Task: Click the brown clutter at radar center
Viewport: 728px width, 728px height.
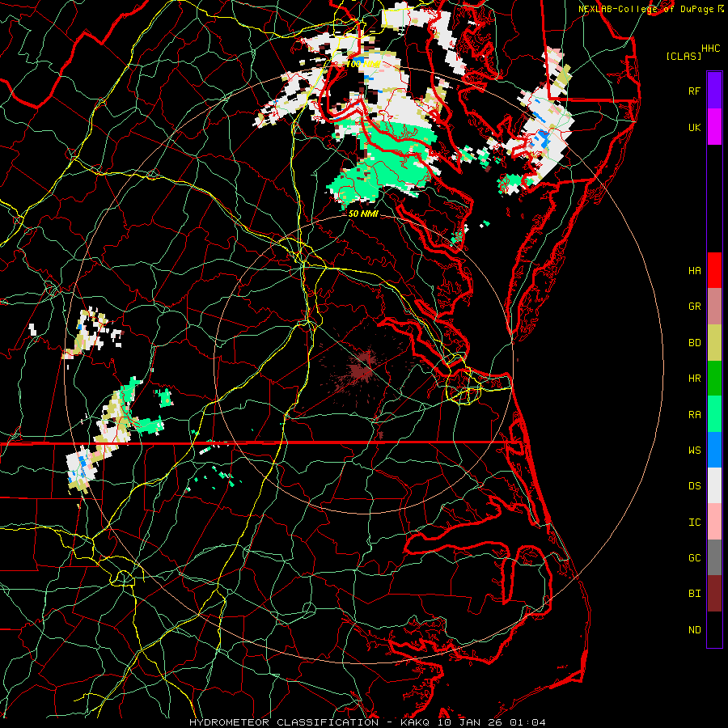Action: (362, 370)
